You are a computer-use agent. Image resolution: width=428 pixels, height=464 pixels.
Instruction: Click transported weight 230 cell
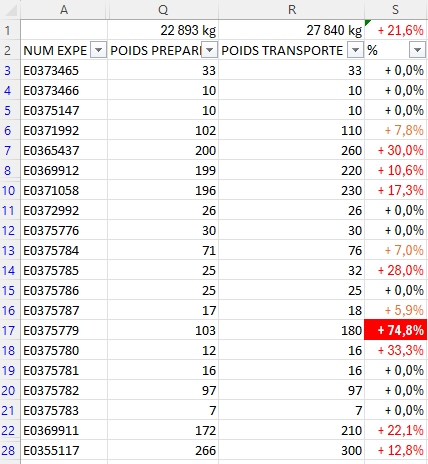291,191
